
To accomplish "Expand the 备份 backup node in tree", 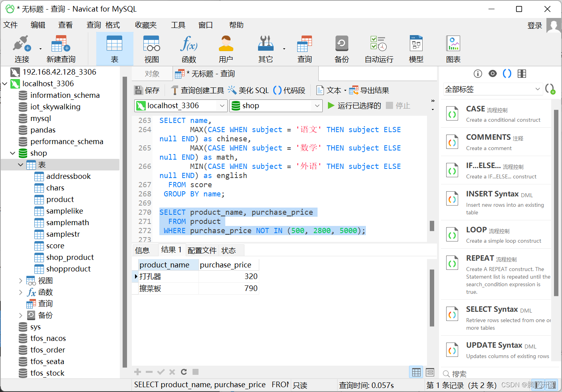I will (x=21, y=315).
